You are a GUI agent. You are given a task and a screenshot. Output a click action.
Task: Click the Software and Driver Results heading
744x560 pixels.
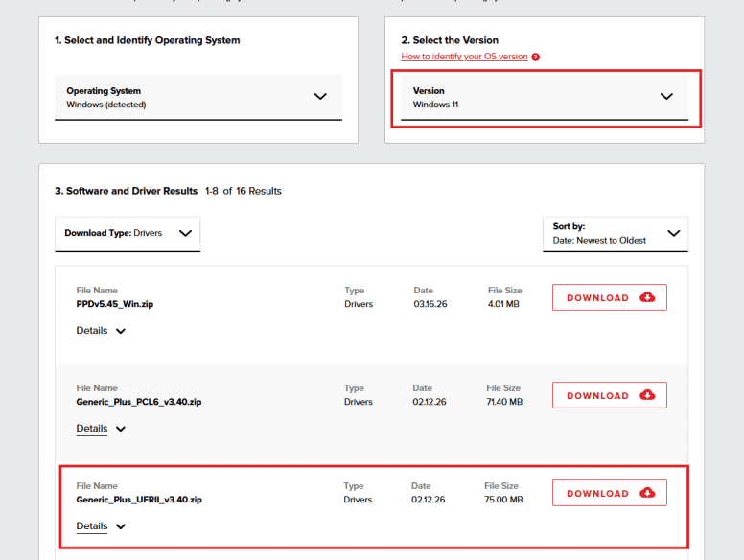(127, 191)
